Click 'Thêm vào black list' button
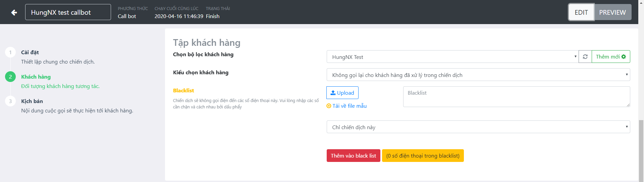 click(x=353, y=156)
